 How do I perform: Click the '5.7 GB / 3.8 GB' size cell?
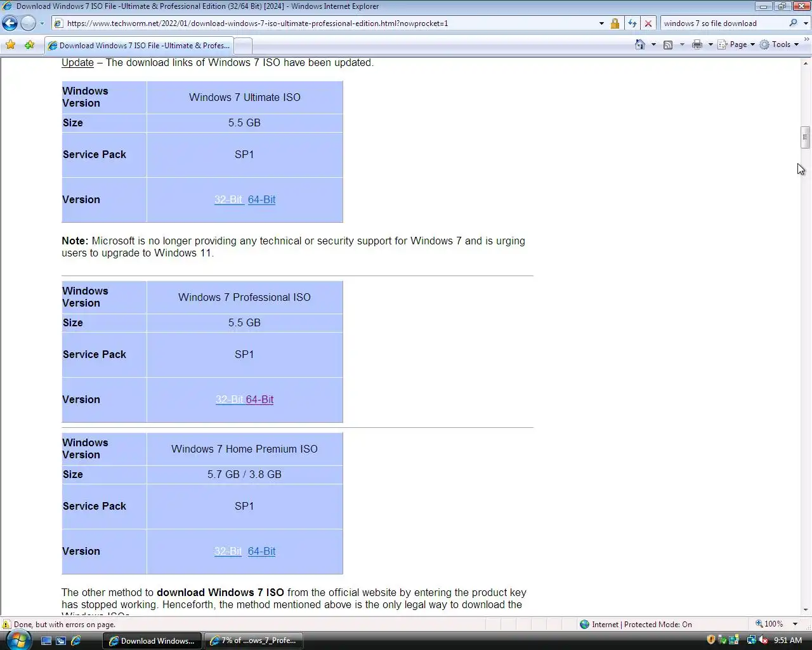pyautogui.click(x=245, y=474)
